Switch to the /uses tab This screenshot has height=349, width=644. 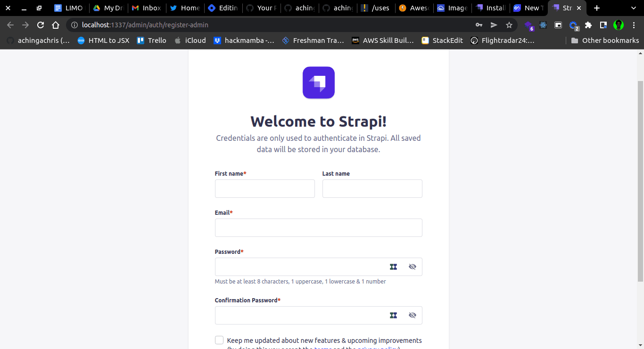[376, 8]
